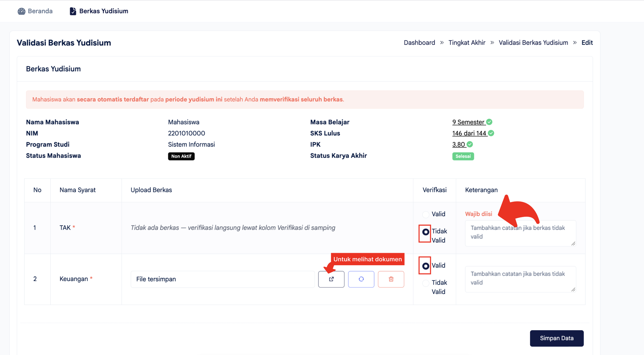Click the Beranda dashboard icon
This screenshot has height=355, width=644.
22,11
